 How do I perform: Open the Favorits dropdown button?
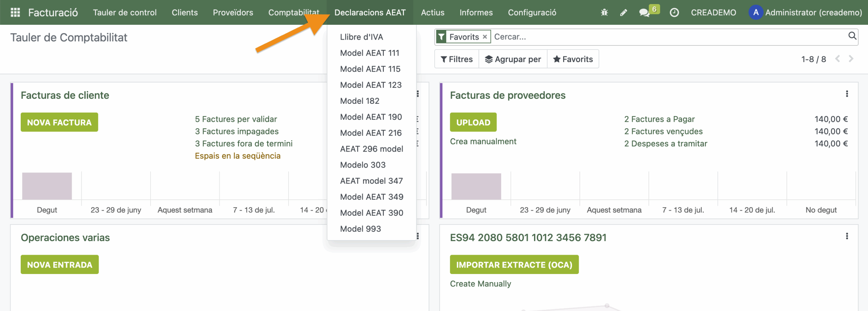pyautogui.click(x=573, y=59)
